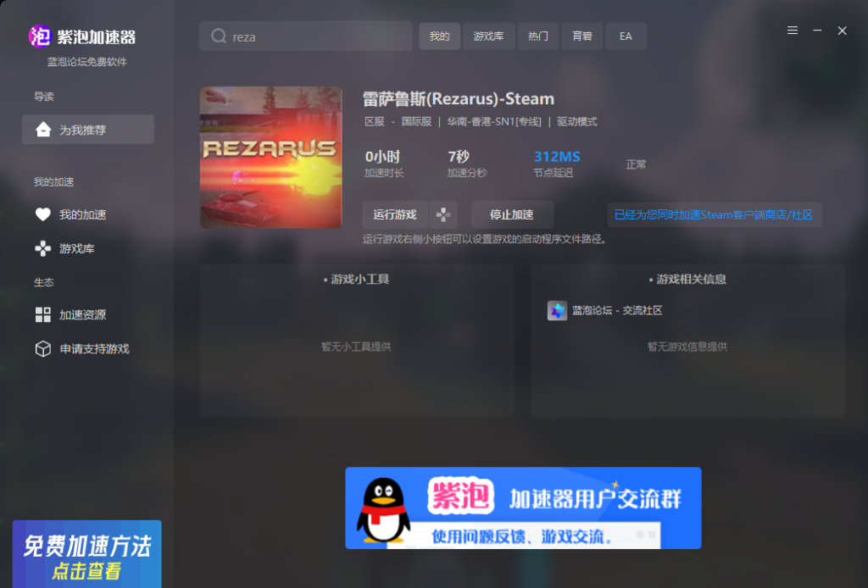
Task: Select 为我推荐 in the sidebar
Action: click(x=87, y=130)
